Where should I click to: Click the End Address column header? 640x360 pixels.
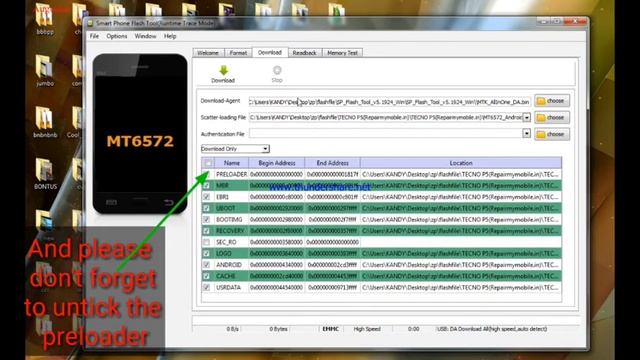pyautogui.click(x=332, y=163)
